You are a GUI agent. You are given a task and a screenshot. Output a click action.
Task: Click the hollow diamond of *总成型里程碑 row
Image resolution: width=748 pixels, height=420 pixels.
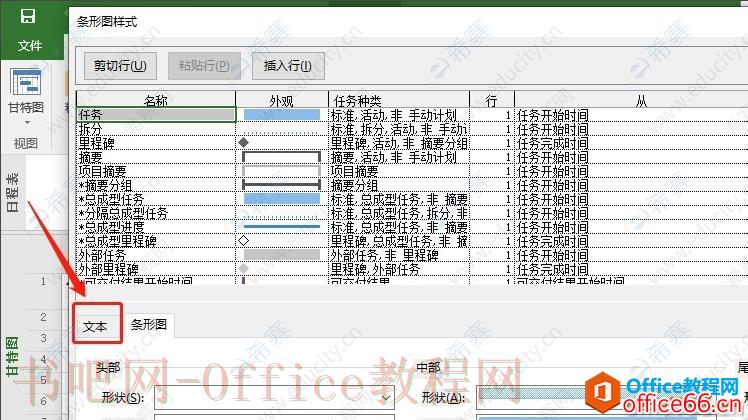tap(244, 241)
